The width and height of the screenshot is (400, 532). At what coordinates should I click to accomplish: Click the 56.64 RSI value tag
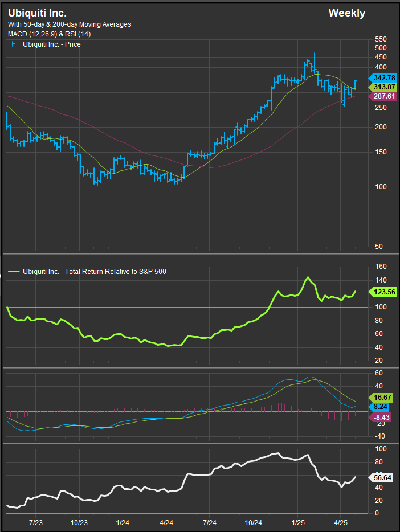380,478
